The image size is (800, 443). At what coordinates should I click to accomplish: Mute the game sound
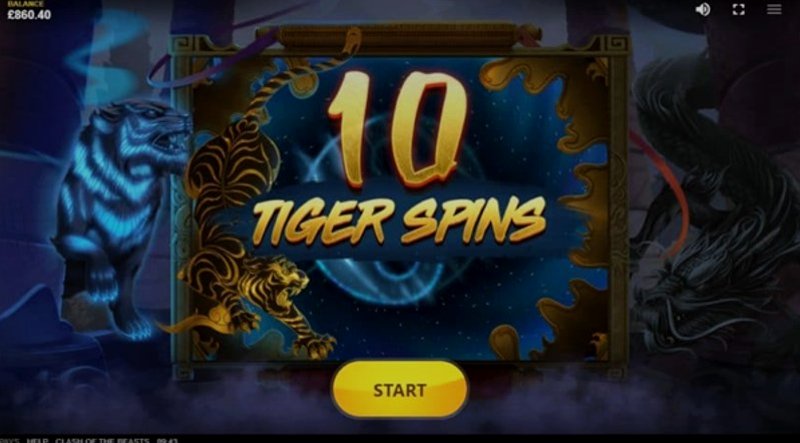coord(703,9)
